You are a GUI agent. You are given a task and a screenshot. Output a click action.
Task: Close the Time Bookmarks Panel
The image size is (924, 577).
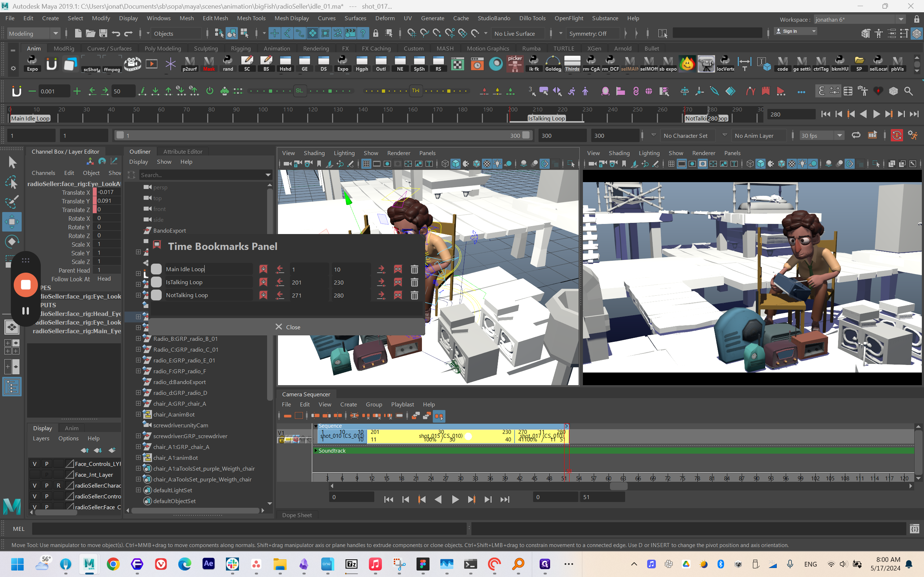[x=288, y=327]
